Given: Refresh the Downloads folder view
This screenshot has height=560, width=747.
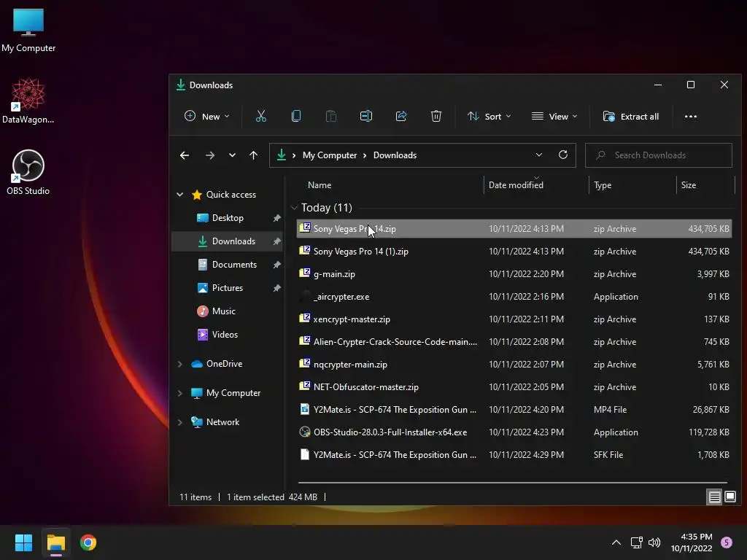Looking at the screenshot, I should [x=563, y=155].
